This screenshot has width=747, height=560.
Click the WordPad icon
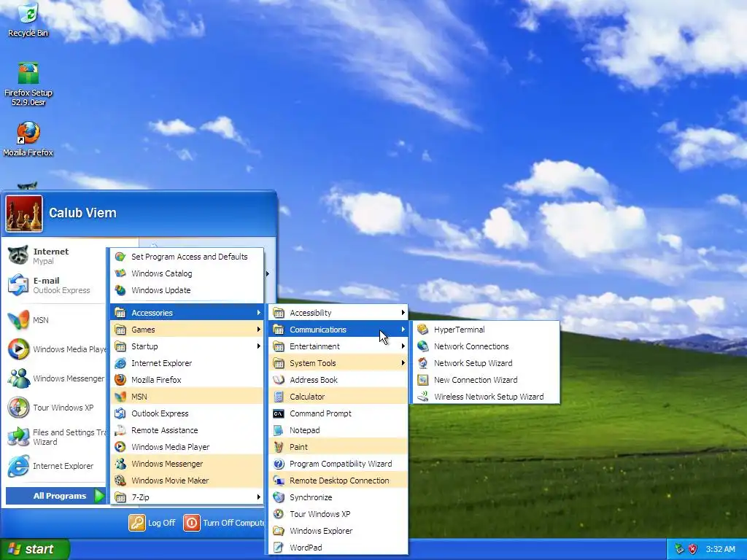(279, 548)
